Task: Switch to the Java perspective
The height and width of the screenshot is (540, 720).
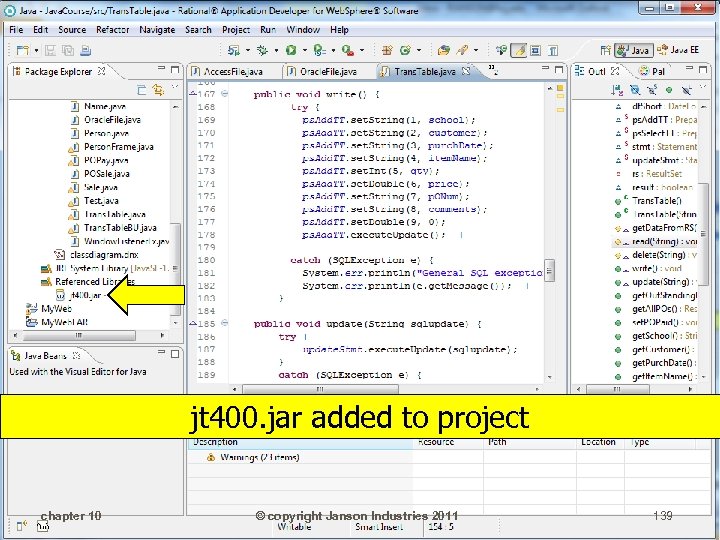Action: (x=634, y=50)
